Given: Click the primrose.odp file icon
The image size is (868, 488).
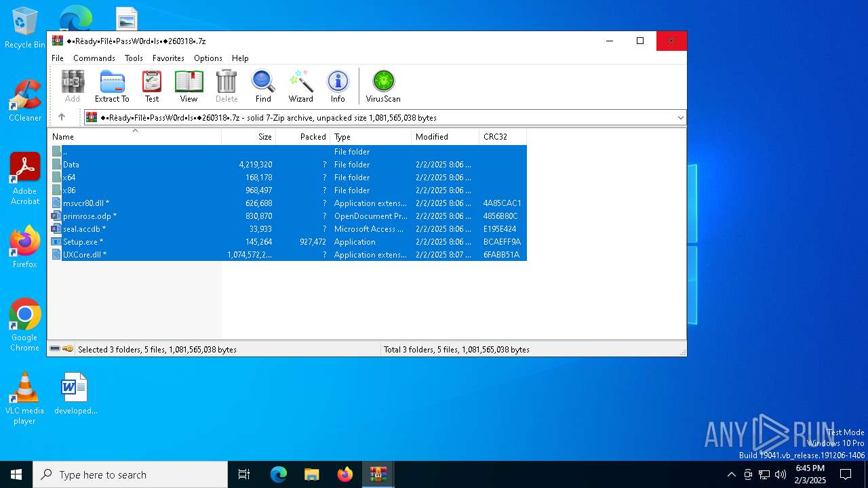Looking at the screenshot, I should 56,216.
